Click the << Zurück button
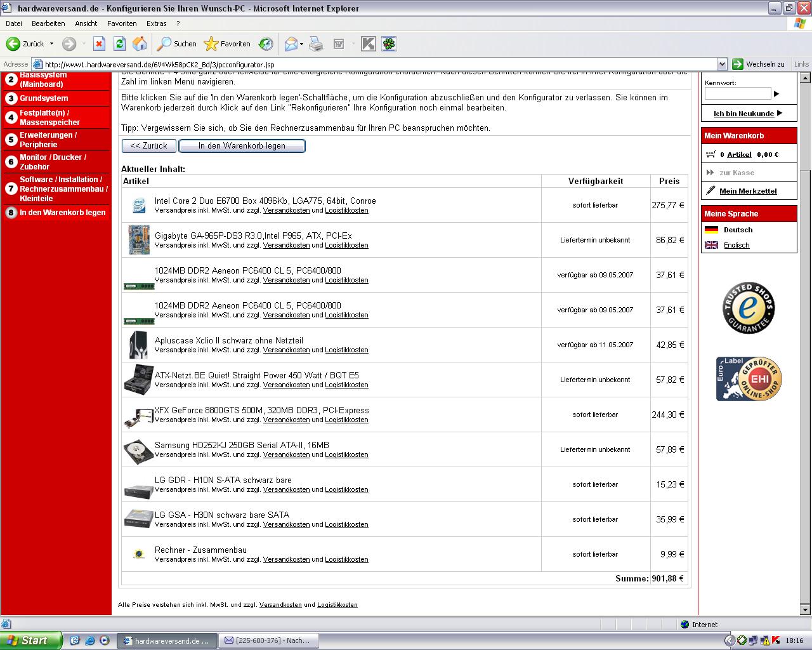This screenshot has width=812, height=650. pyautogui.click(x=149, y=146)
